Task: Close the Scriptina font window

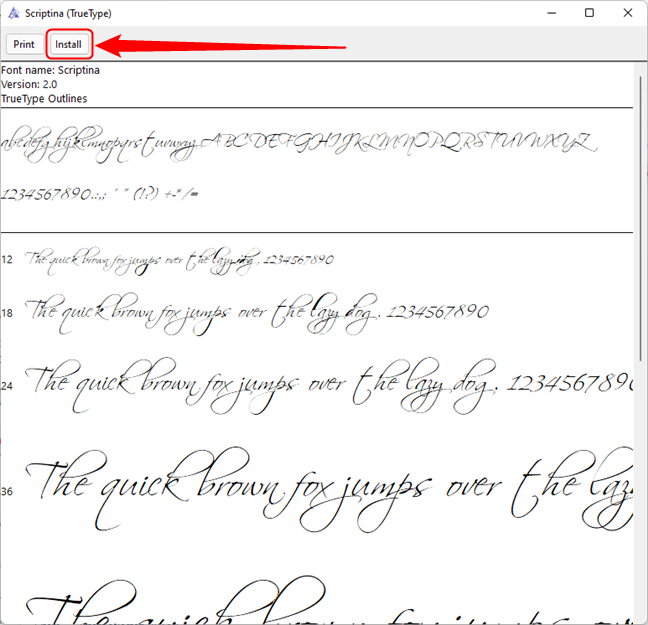Action: pos(628,13)
